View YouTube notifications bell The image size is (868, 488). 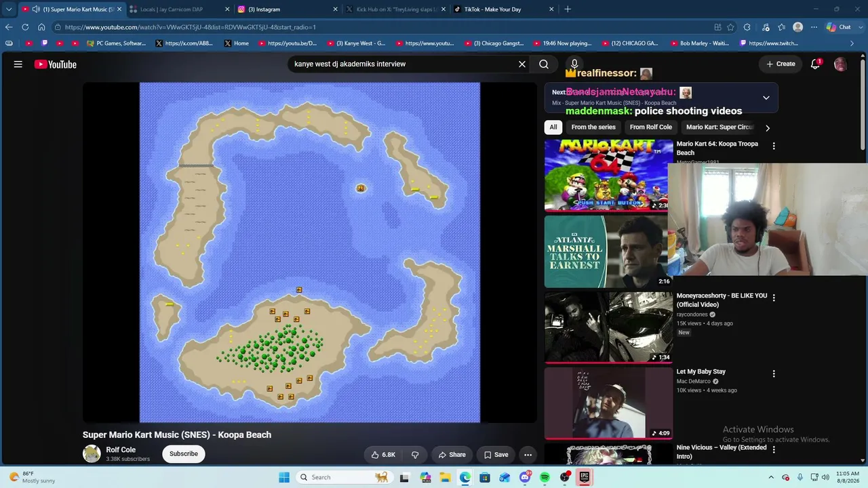point(815,64)
